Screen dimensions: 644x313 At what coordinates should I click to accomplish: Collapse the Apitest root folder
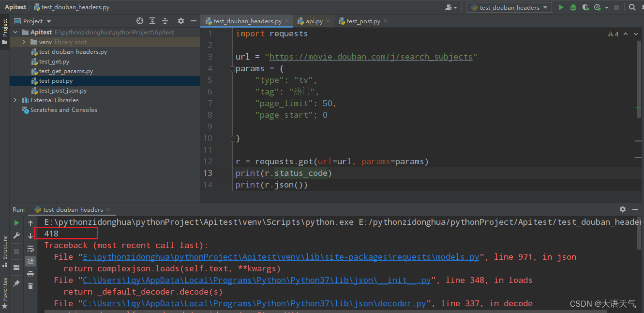point(15,32)
